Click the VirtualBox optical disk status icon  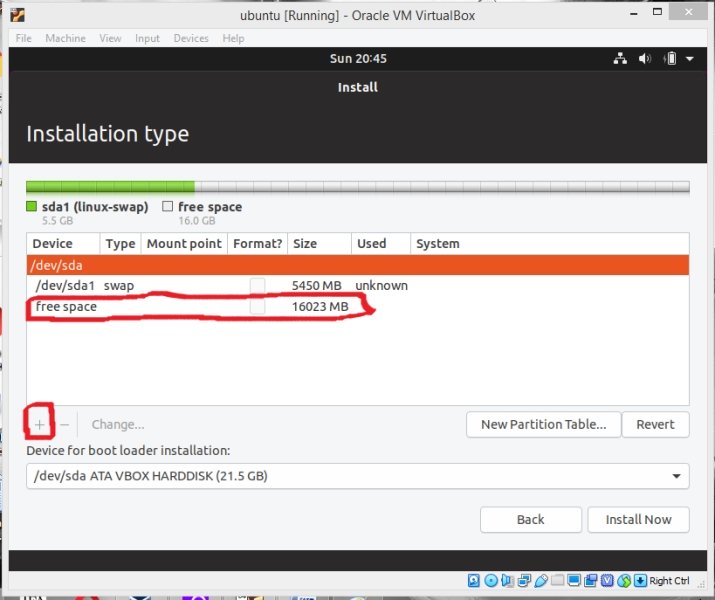[491, 580]
